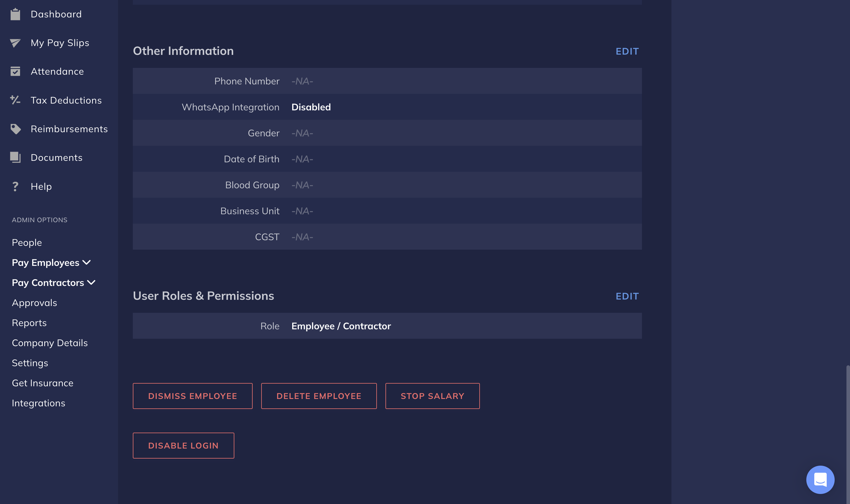The image size is (850, 504).
Task: Select the 'Employee / Contractor' role value
Action: [x=341, y=326]
